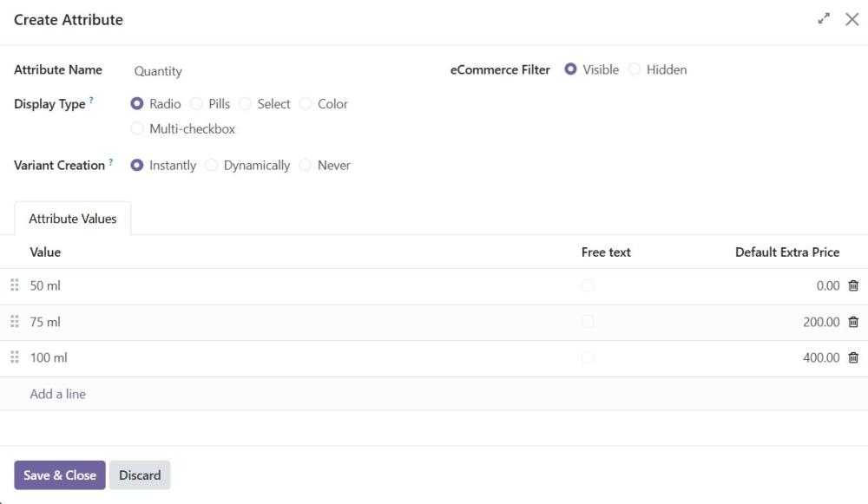Screen dimensions: 868x504
Task: Set Variant Creation to Dynamically
Action: click(x=211, y=165)
